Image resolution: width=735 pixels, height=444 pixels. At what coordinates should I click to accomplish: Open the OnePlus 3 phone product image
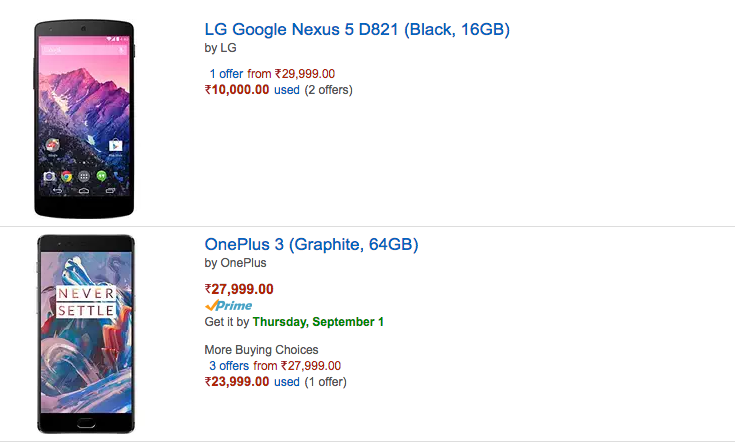click(86, 334)
